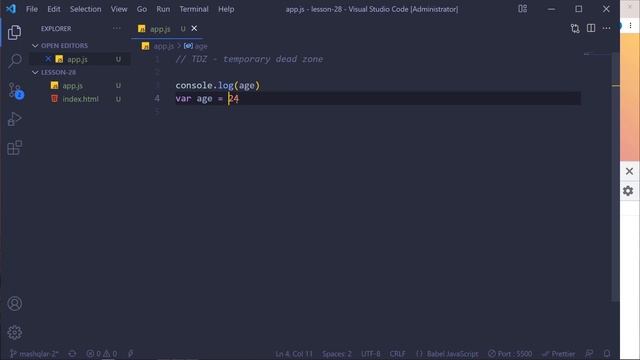Click the number 24 in code
This screenshot has width=640, height=360.
233,98
